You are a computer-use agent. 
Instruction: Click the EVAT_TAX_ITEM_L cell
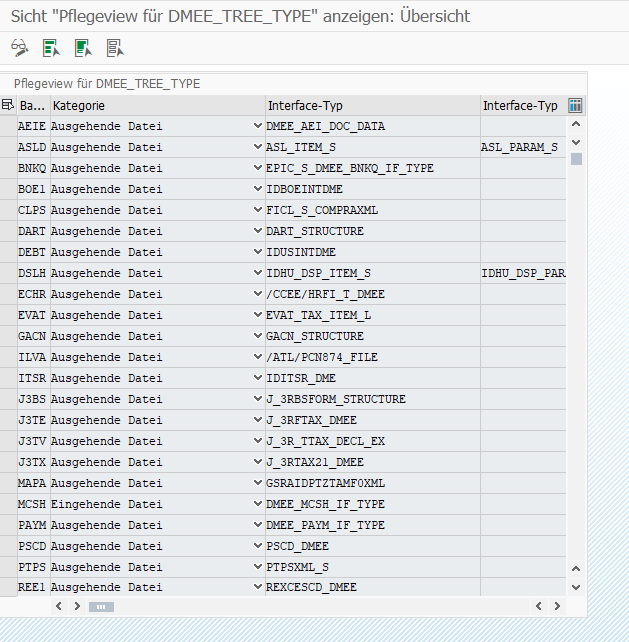click(x=373, y=315)
